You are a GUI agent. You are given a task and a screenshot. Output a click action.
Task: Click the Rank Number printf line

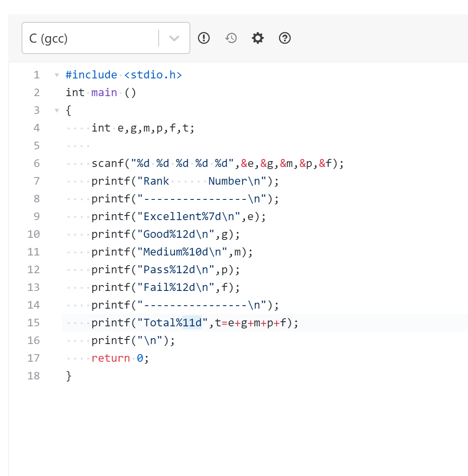point(185,181)
